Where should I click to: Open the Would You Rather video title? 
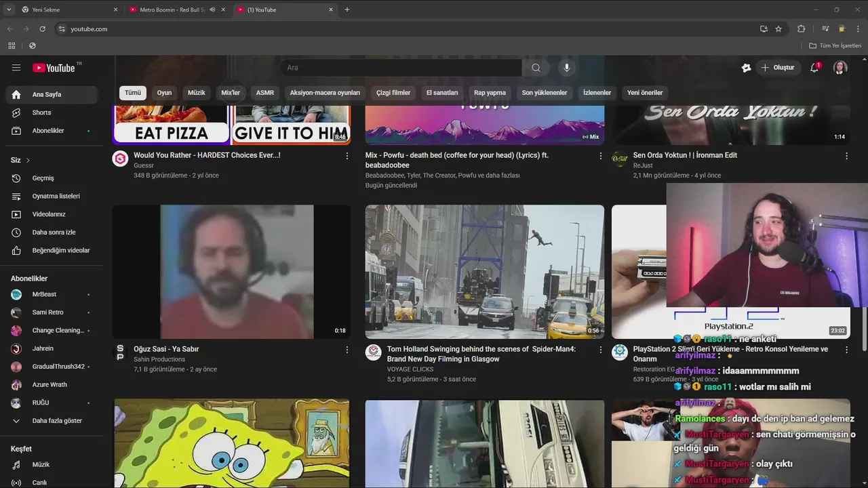click(207, 155)
